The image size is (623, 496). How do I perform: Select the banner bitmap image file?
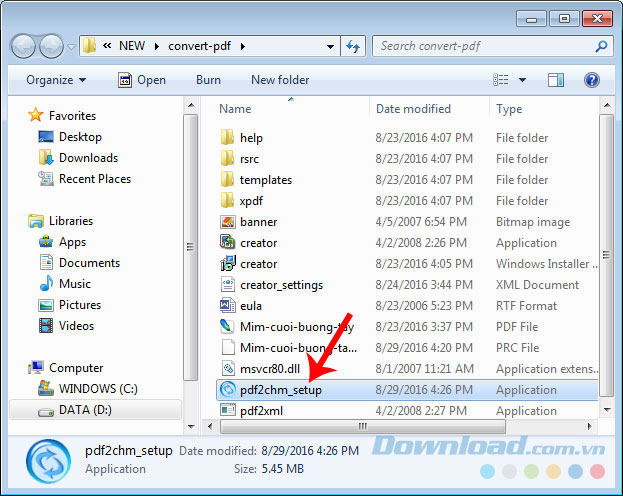tap(258, 222)
